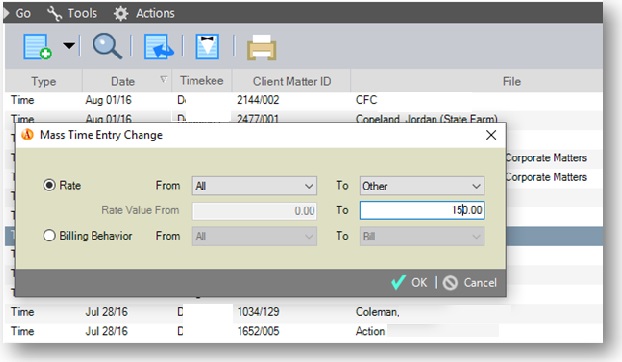Click the gear icon next to Actions

coord(121,13)
